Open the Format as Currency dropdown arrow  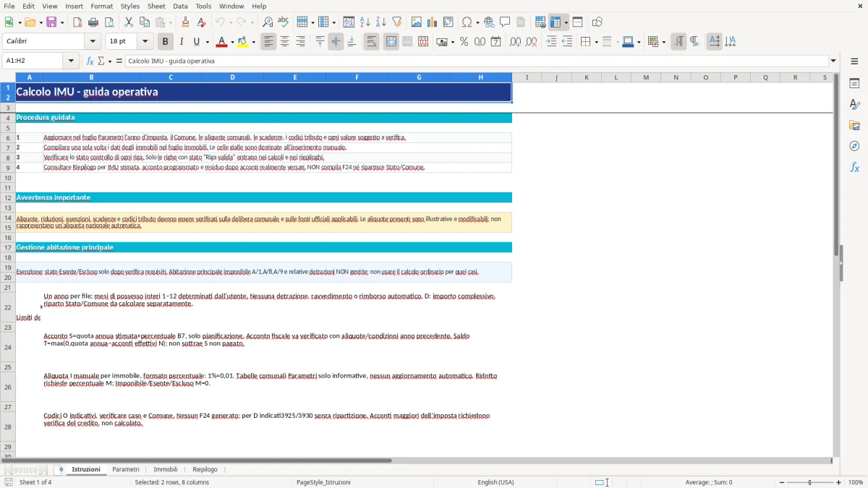(452, 42)
